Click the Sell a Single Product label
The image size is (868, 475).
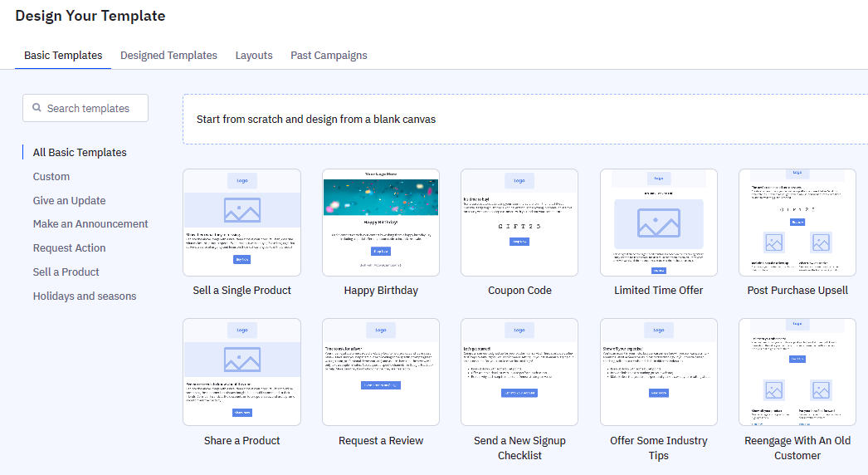click(x=242, y=291)
